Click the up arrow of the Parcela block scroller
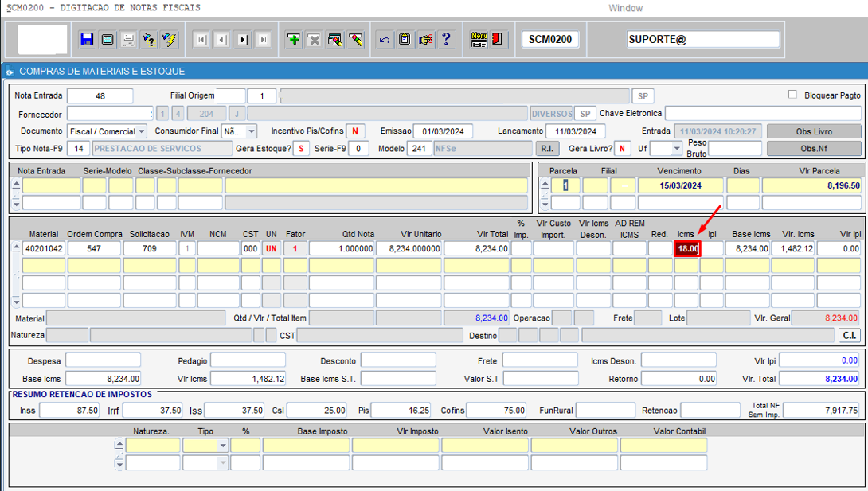The height and width of the screenshot is (491, 868). 545,184
